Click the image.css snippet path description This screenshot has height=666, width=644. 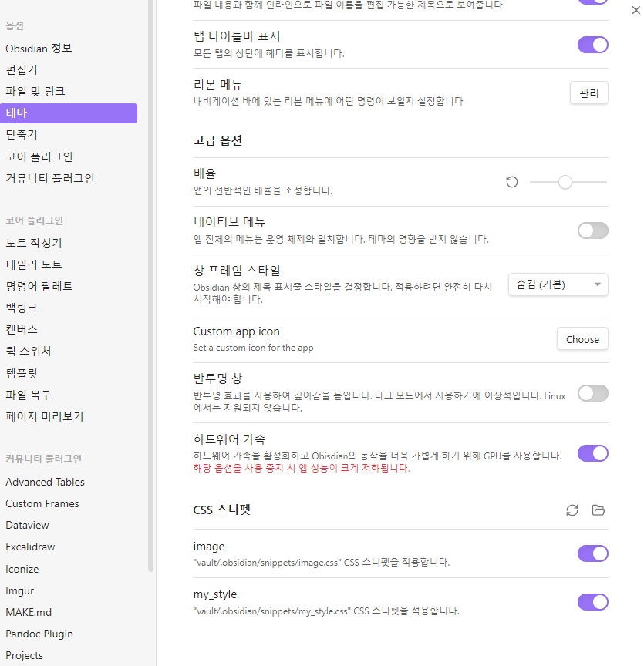tap(322, 563)
